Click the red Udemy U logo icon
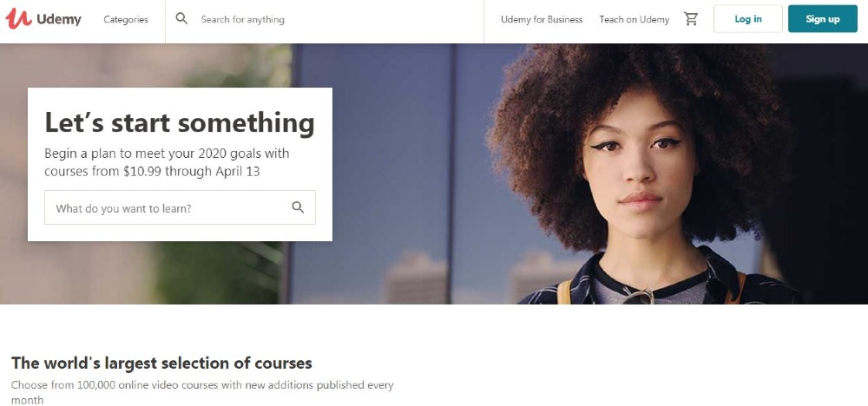 click(18, 19)
